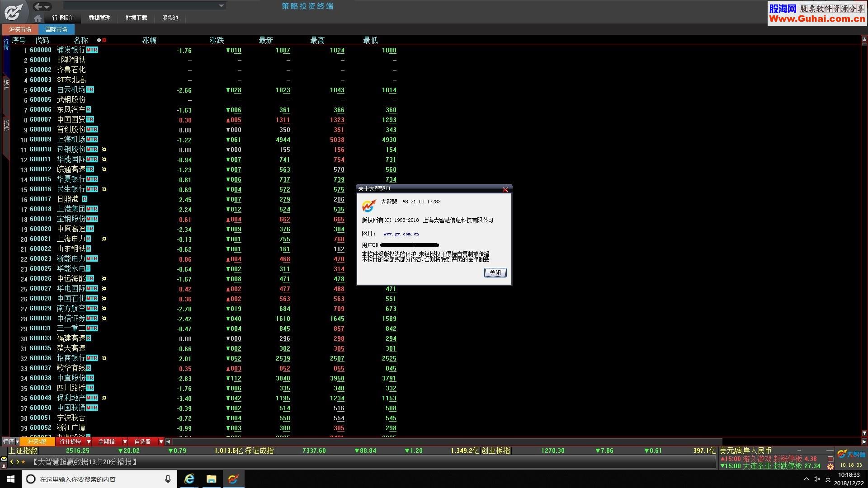Open the 大智慧超赢数据13点20分播报 news item

coord(85,462)
